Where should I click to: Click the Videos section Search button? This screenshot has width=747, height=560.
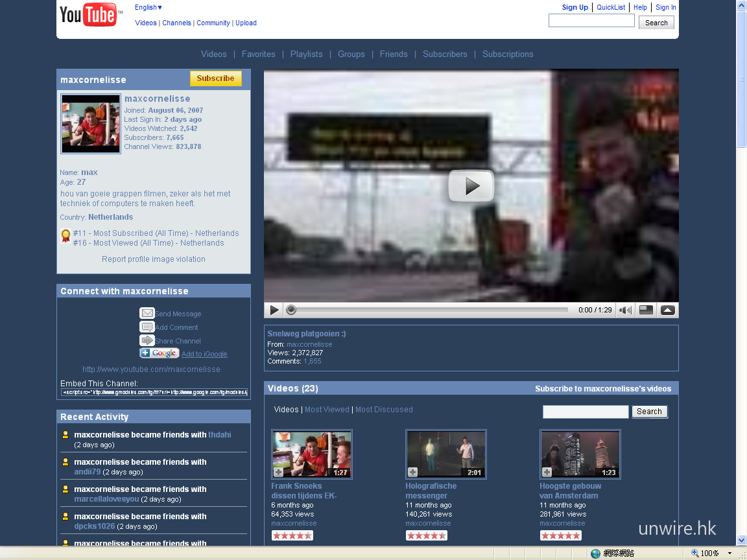pyautogui.click(x=649, y=412)
